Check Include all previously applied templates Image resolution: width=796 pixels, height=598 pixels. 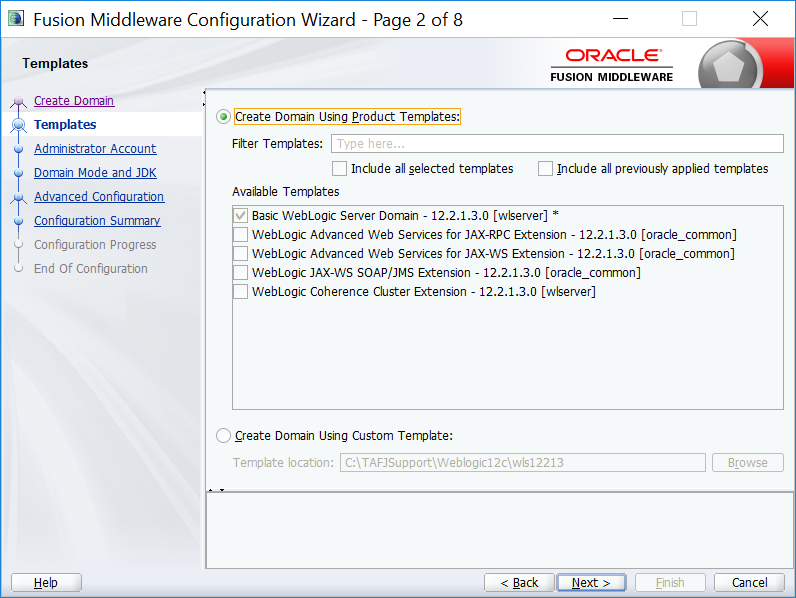546,169
